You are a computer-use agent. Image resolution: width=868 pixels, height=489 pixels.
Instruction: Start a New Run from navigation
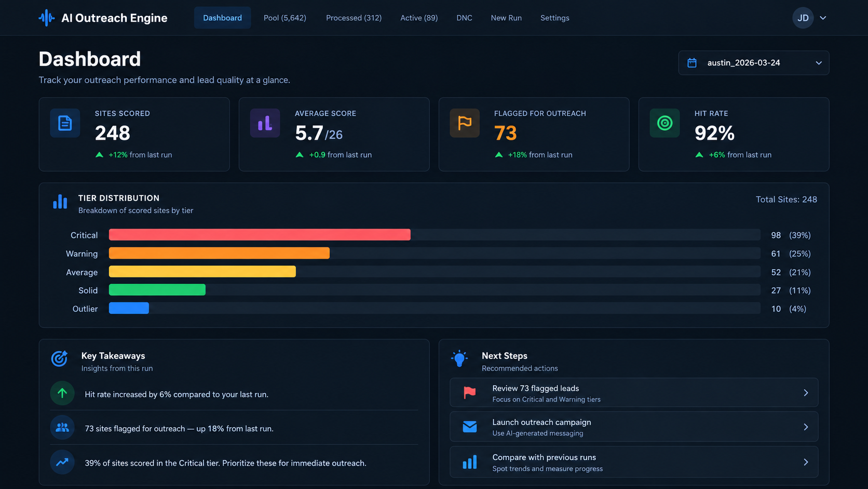[506, 18]
